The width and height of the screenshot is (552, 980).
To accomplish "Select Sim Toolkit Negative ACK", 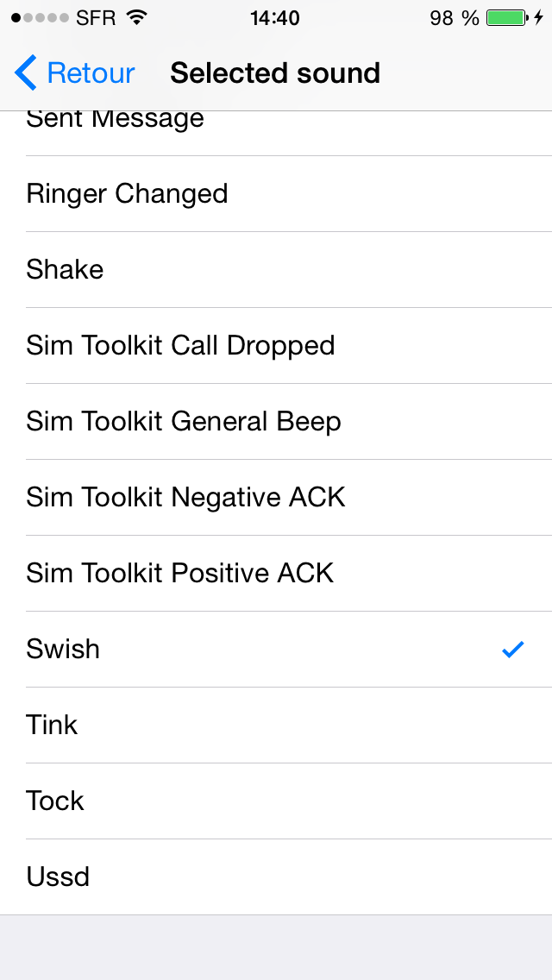I will (276, 498).
